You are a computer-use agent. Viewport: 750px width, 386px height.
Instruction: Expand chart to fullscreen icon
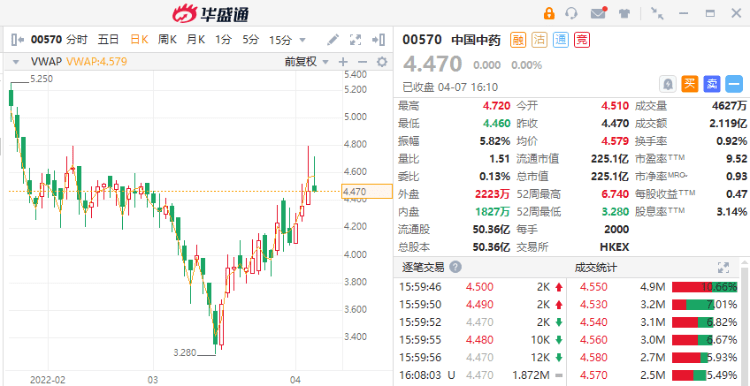coord(355,39)
